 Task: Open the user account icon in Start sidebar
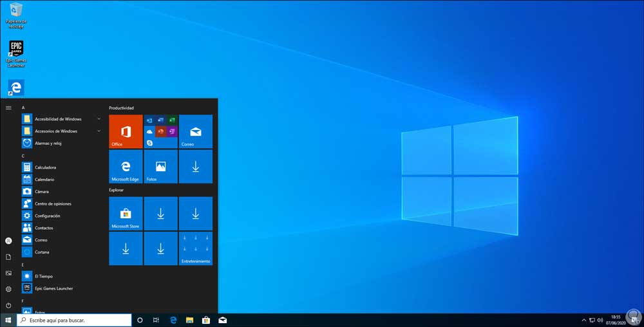[8, 241]
